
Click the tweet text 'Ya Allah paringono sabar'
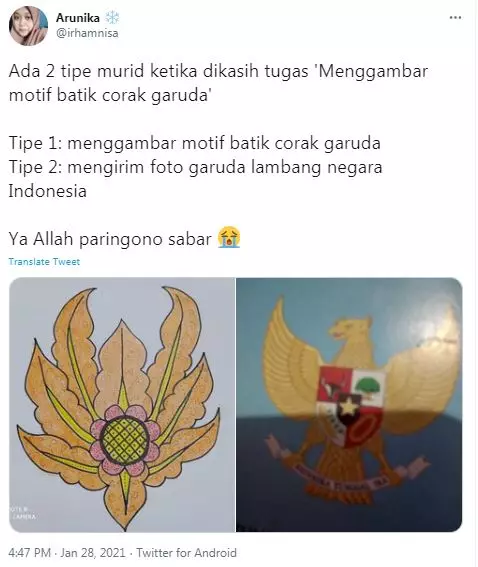click(110, 239)
